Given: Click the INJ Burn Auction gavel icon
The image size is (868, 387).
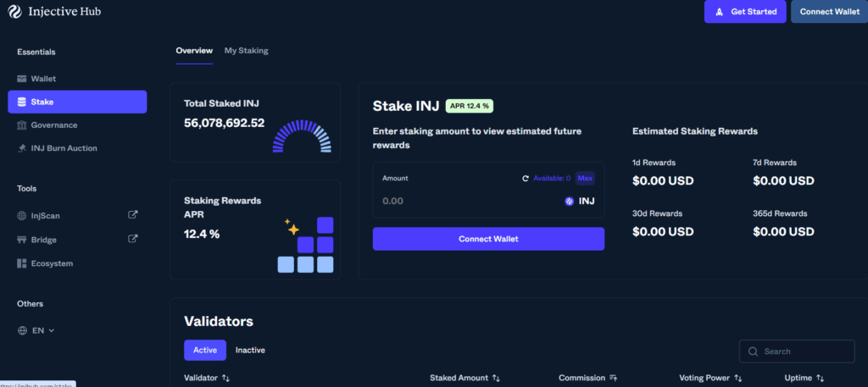Looking at the screenshot, I should coord(21,148).
